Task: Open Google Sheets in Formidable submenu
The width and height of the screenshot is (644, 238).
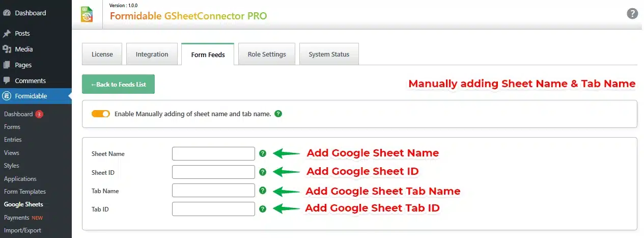Action: coord(23,204)
